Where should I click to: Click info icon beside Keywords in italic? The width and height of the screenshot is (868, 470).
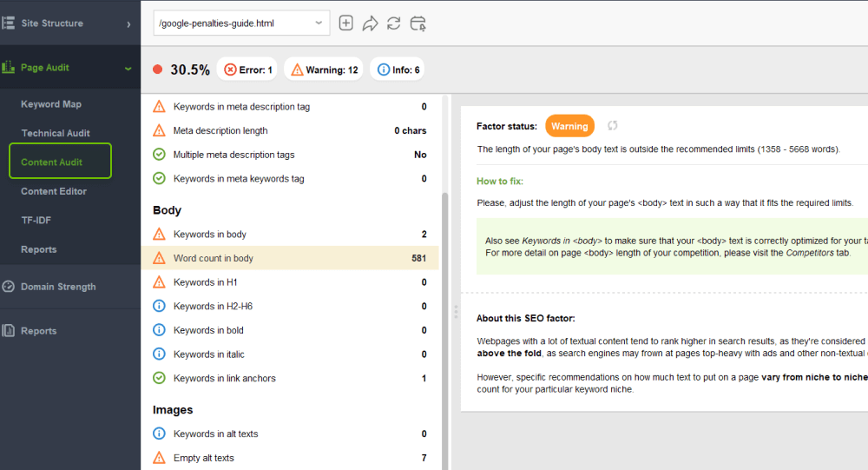coord(159,354)
